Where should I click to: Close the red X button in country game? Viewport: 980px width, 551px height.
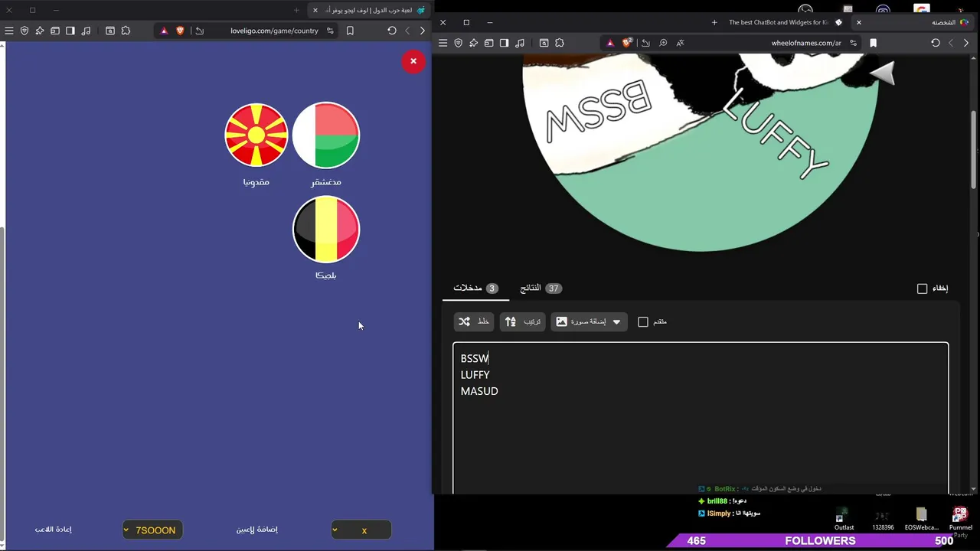413,61
